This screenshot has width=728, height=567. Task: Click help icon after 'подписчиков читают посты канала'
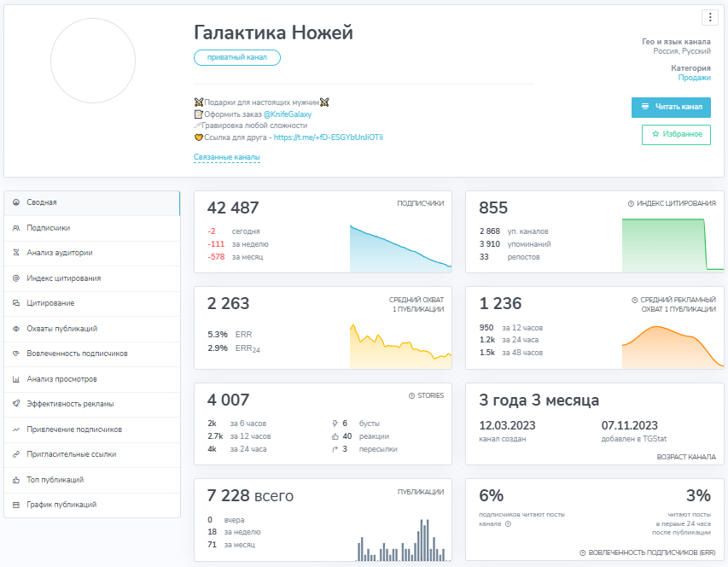(508, 523)
